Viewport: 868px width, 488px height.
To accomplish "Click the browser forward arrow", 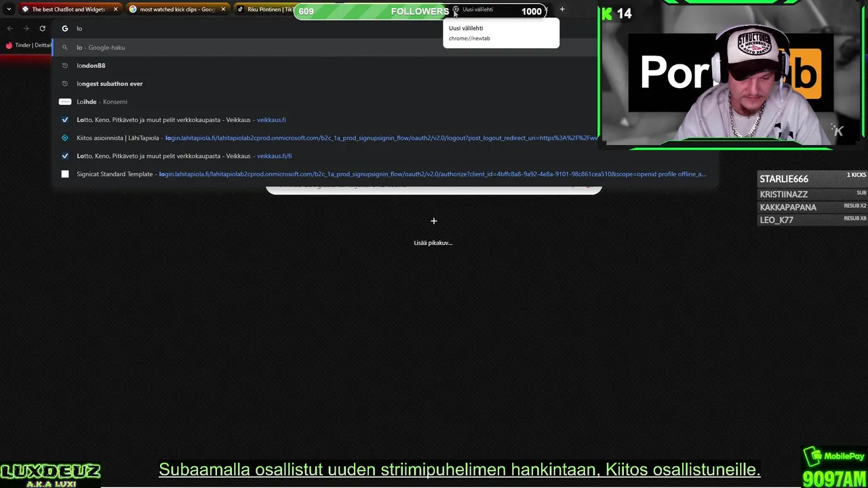I will tap(26, 28).
